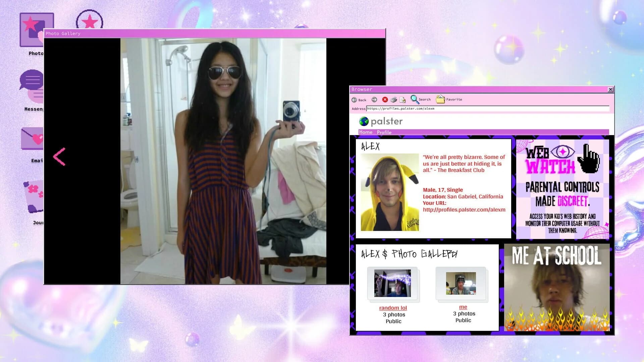This screenshot has width=644, height=362.
Task: Click the palster globe logo
Action: (363, 121)
